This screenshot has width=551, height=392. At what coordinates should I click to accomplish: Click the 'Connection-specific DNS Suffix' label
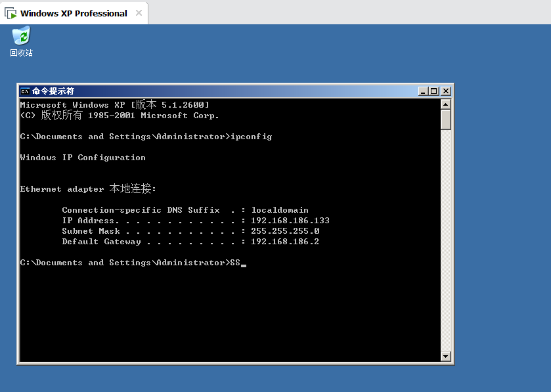point(141,210)
